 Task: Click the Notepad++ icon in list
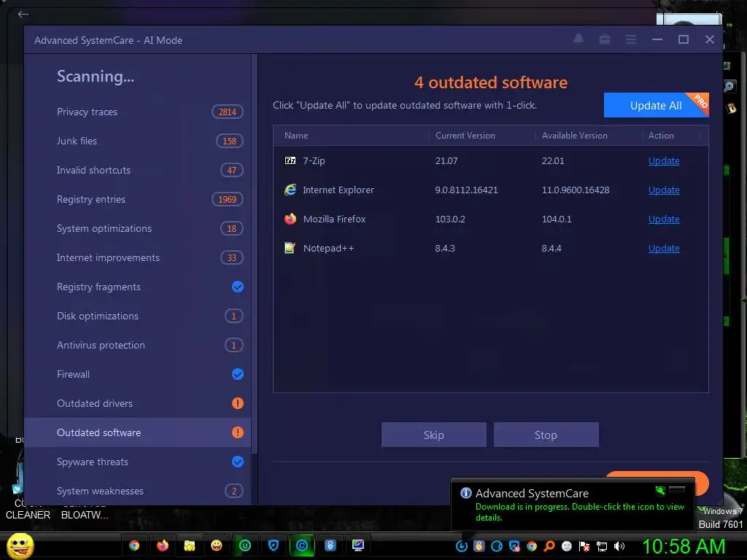point(290,248)
